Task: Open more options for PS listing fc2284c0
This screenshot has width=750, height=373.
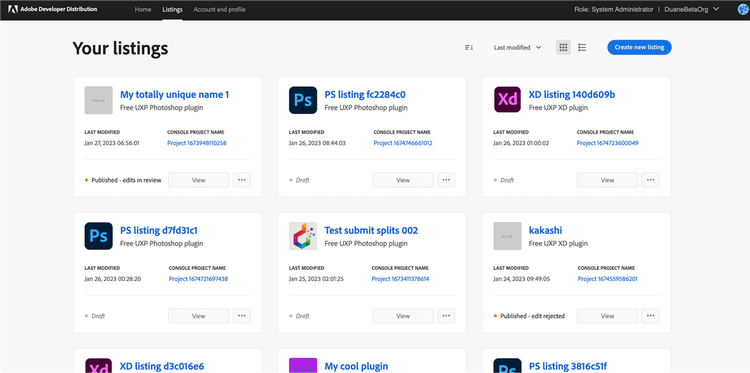Action: coord(446,180)
